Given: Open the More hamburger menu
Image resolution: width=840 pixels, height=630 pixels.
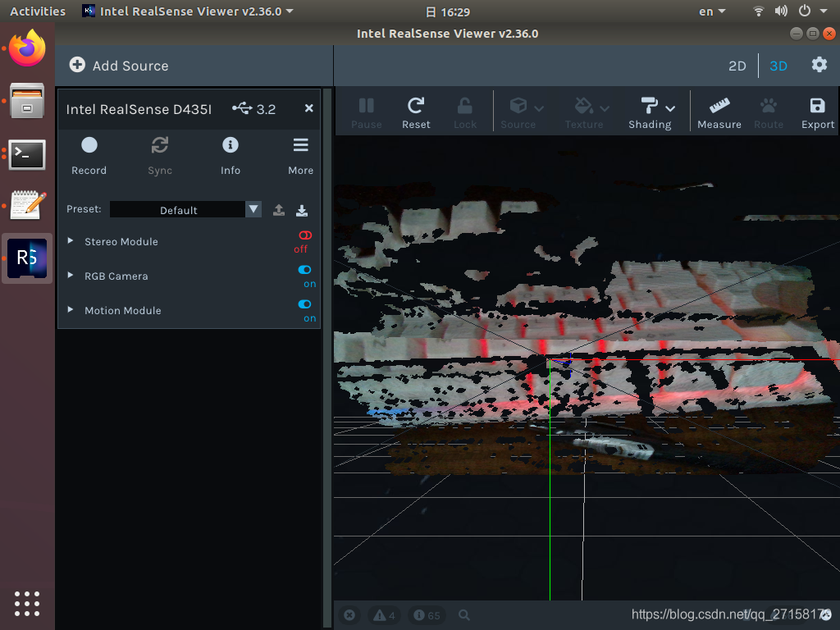Looking at the screenshot, I should [300, 155].
